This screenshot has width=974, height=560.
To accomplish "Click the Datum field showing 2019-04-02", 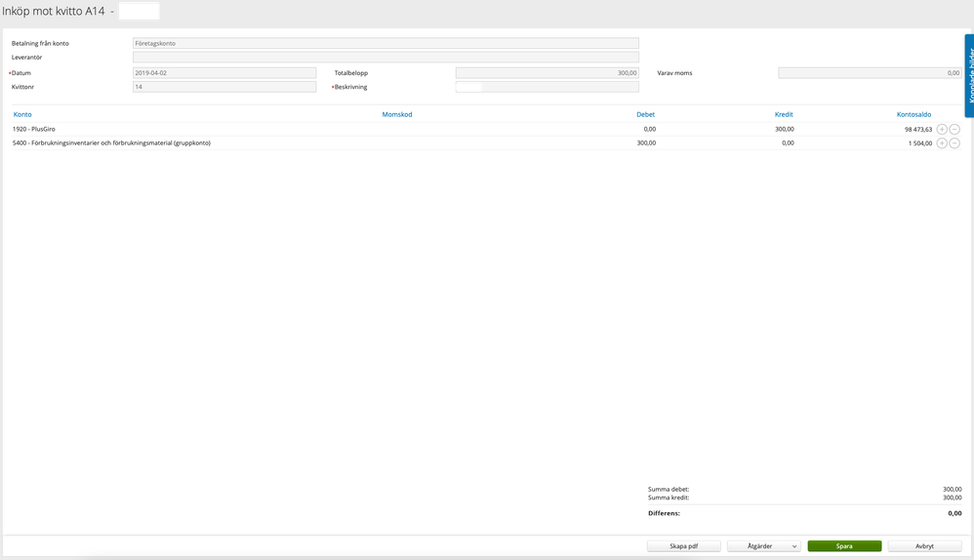I will tap(224, 72).
